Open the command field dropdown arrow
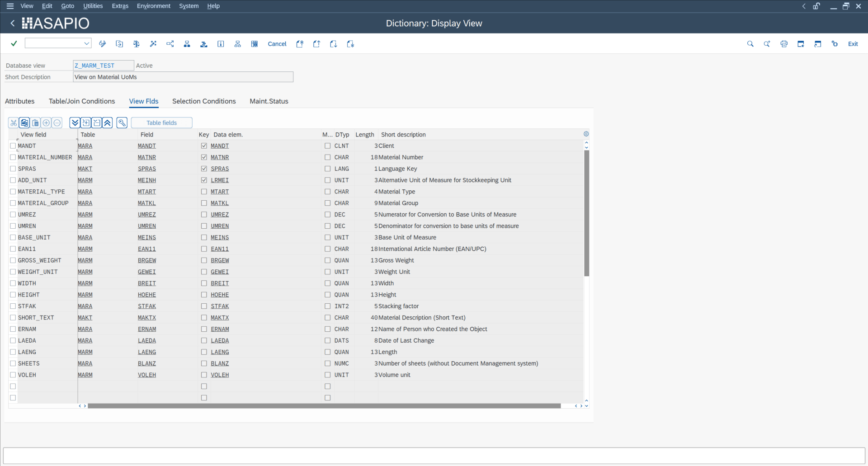The image size is (868, 466). [86, 43]
